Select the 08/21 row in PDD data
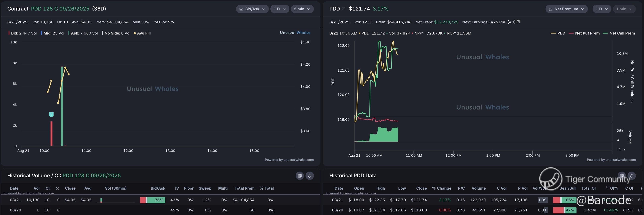Viewport: 644px width, 215px height. [337, 200]
